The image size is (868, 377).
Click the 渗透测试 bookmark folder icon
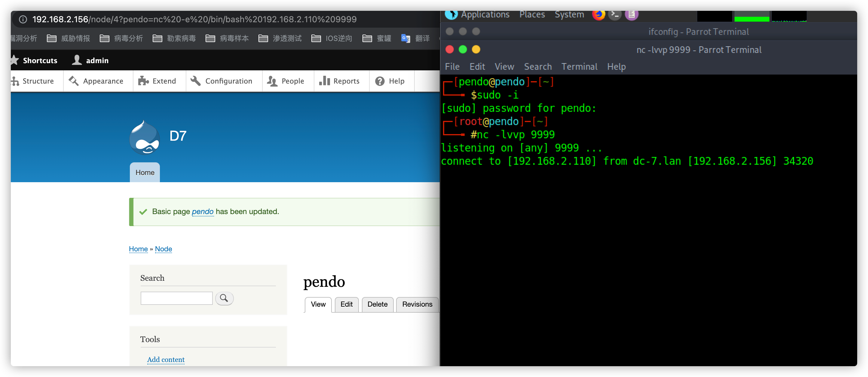(x=263, y=38)
